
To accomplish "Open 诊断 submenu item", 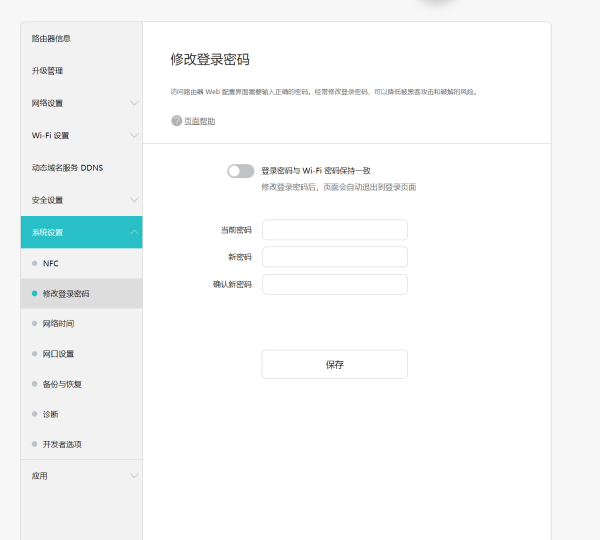I will coord(50,414).
